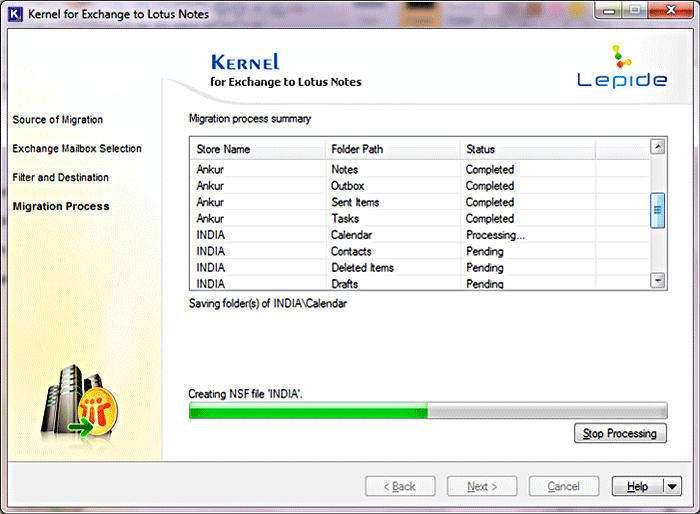Select the INDIA Drafts row

click(x=420, y=284)
